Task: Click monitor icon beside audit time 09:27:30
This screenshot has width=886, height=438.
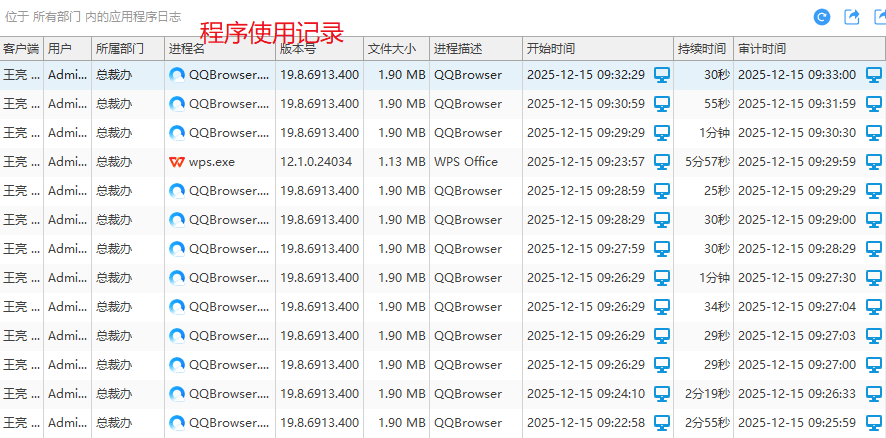Action: point(874,278)
